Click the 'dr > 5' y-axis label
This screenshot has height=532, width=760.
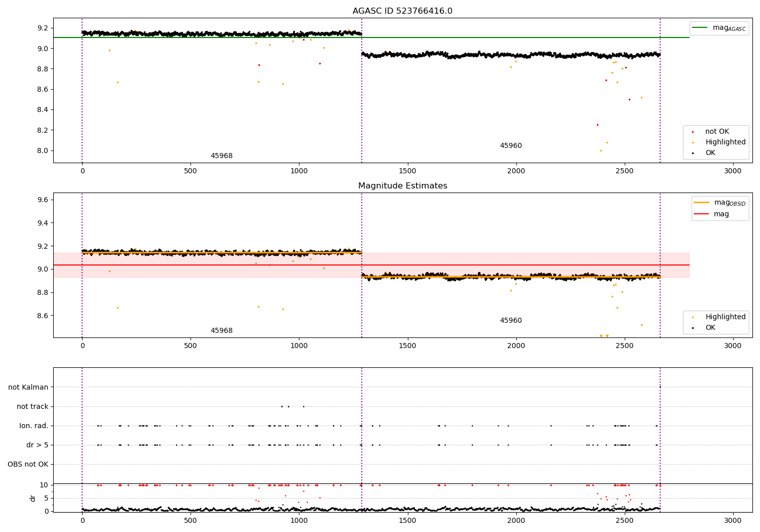pos(37,445)
